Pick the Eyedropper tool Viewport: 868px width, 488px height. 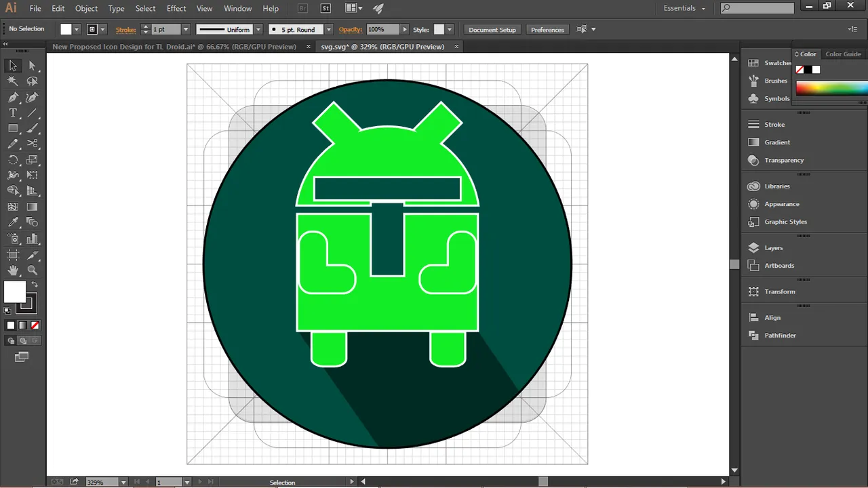tap(13, 222)
